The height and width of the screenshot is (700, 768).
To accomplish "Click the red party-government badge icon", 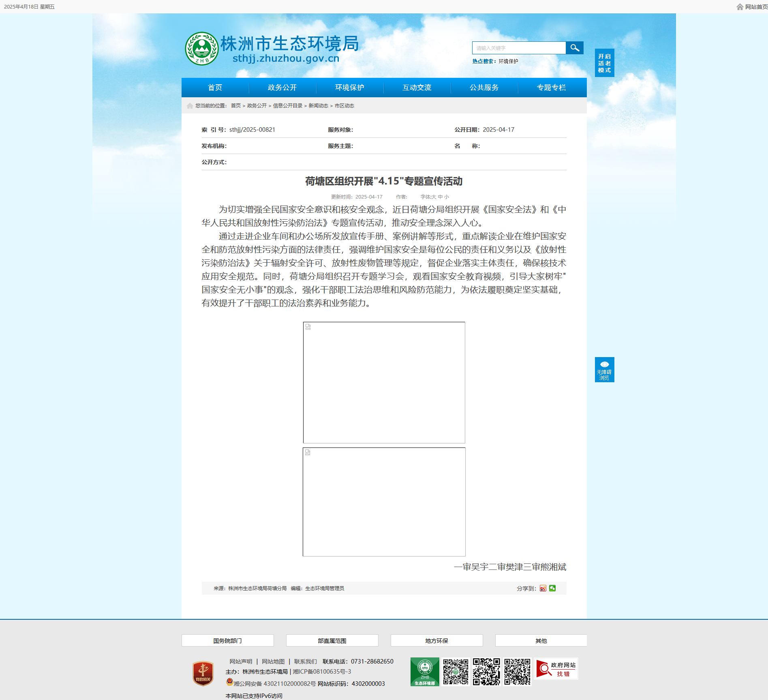I will tap(203, 673).
